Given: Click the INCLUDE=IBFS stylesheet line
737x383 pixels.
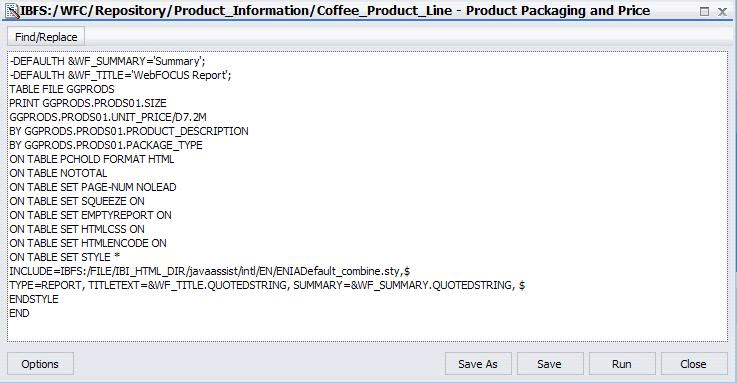Looking at the screenshot, I should click(210, 271).
